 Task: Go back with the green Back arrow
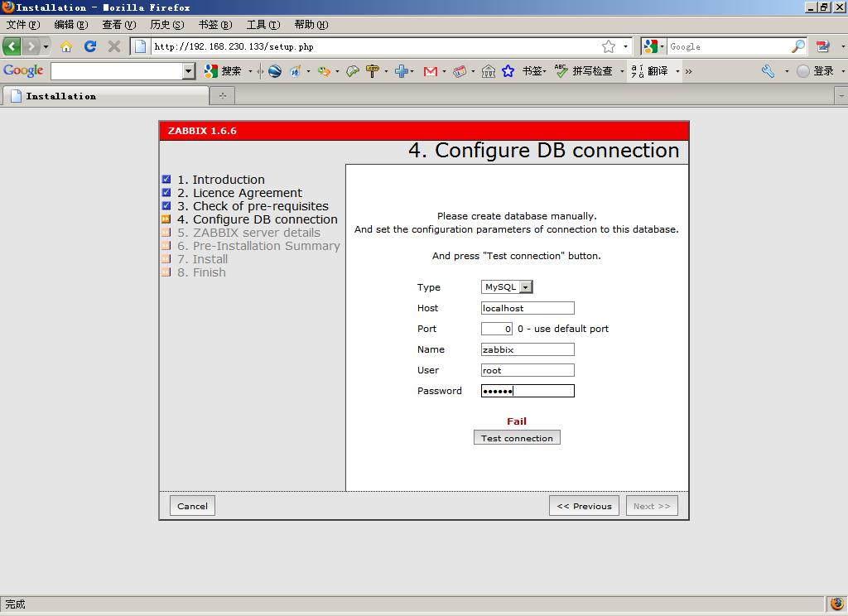coord(12,46)
